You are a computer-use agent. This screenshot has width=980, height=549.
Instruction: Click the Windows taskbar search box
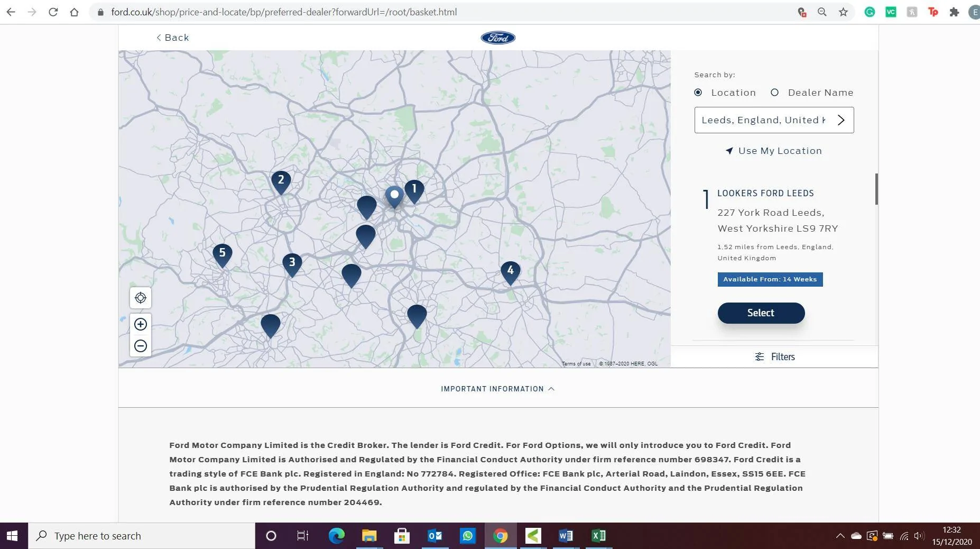(x=142, y=536)
